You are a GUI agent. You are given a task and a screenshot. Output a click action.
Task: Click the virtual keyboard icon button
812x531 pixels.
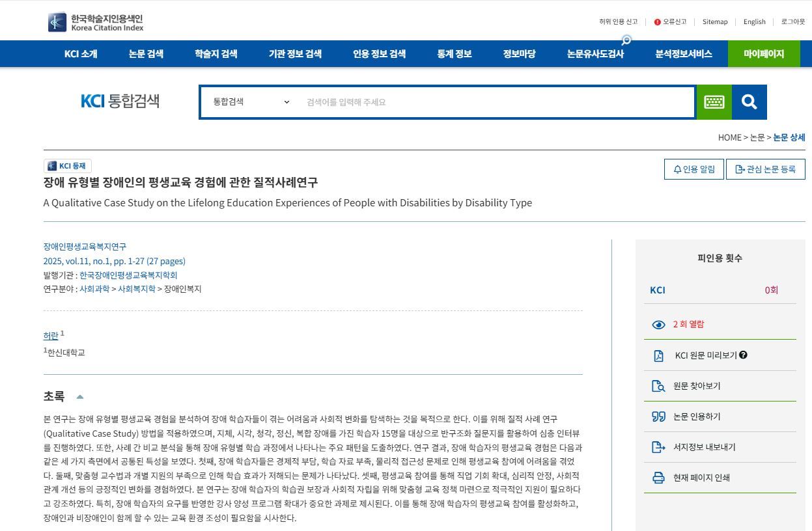point(714,102)
